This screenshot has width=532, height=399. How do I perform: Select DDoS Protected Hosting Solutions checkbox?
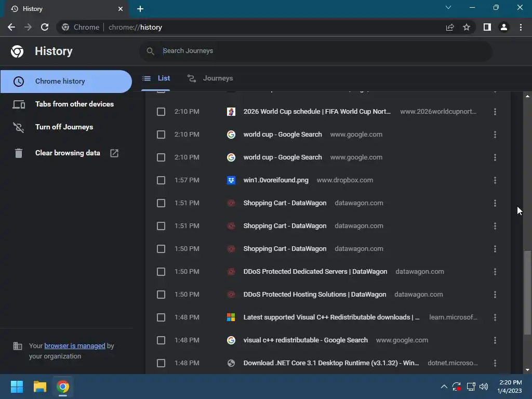click(x=161, y=295)
